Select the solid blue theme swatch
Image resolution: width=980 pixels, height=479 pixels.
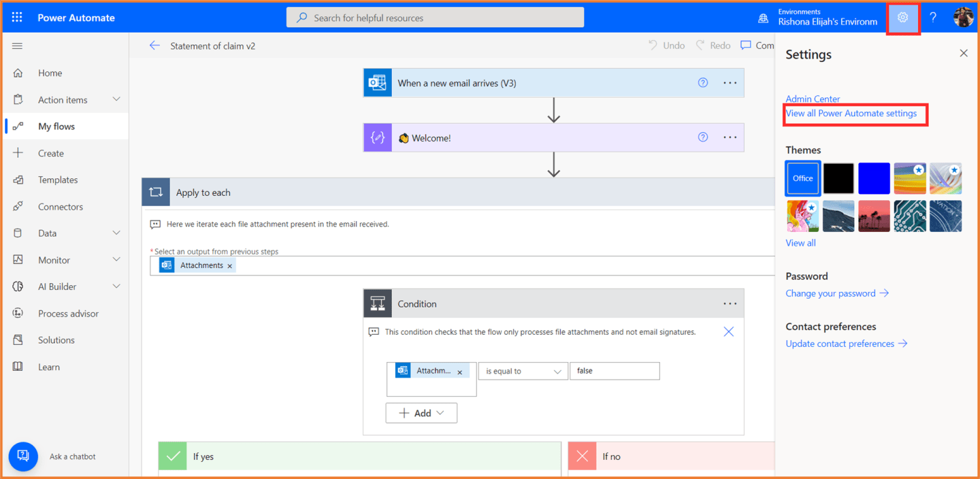(874, 178)
